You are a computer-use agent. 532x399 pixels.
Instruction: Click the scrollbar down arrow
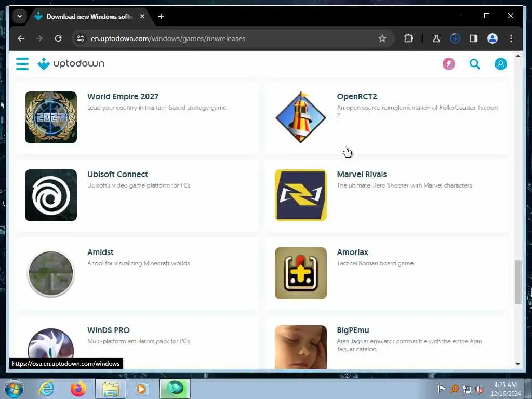pos(518,364)
